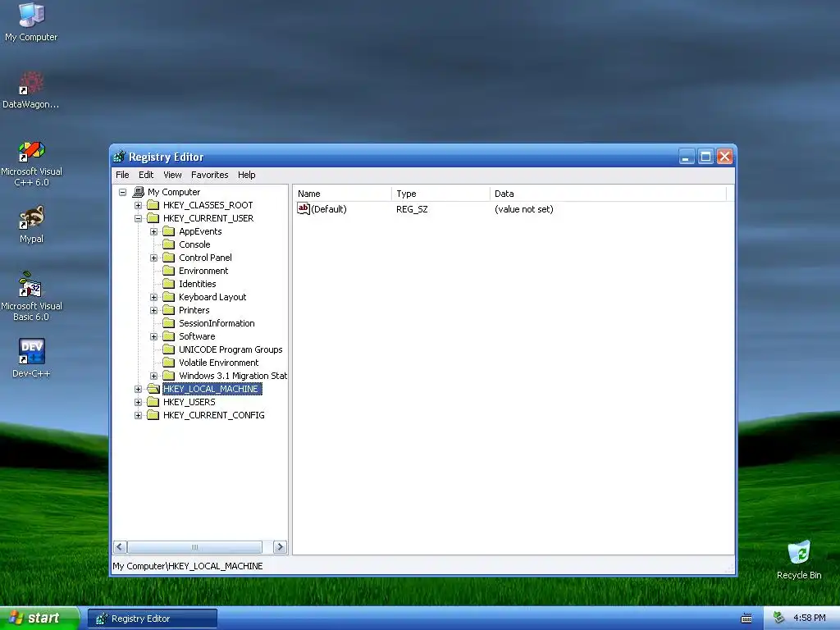The height and width of the screenshot is (630, 840).
Task: Click the HKEY_CURRENT_CONFIG folder icon
Action: click(x=153, y=414)
